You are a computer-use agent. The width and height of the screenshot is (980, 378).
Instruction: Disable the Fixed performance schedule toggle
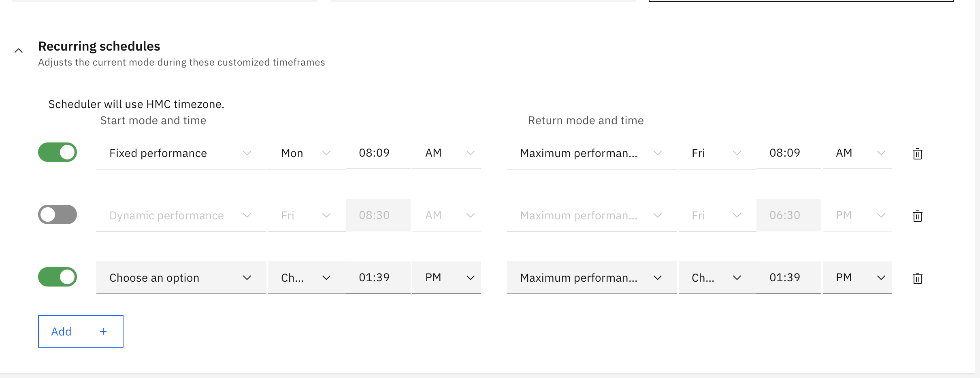pos(57,152)
